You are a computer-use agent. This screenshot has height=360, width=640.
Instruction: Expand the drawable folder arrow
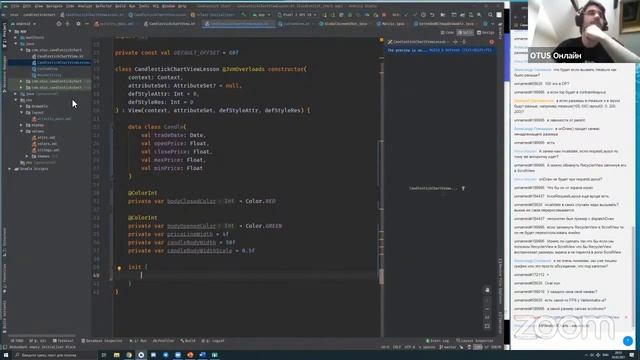coord(21,106)
